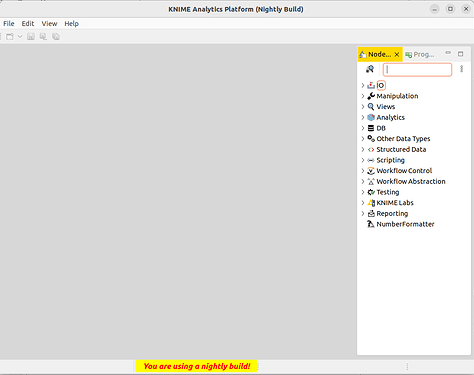Image resolution: width=474 pixels, height=375 pixels.
Task: Select the "Testing" tree label
Action: tap(388, 192)
